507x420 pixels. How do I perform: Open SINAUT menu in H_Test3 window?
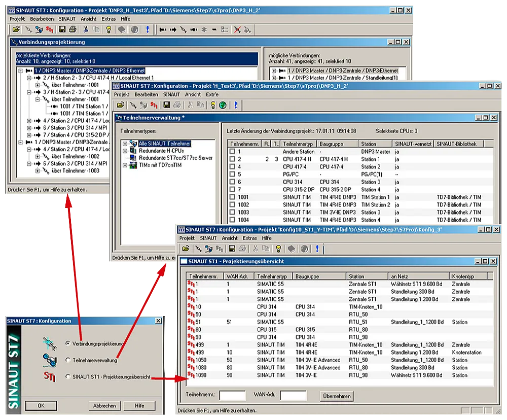(171, 94)
